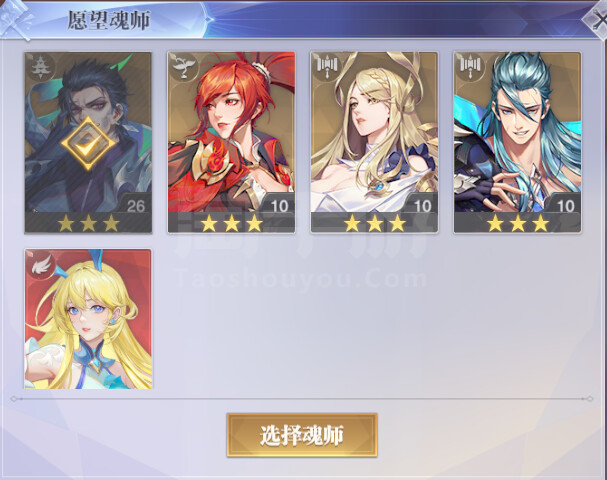Image resolution: width=607 pixels, height=480 pixels.
Task: Click the plant sprout icon on red-haired card
Action: point(182,67)
